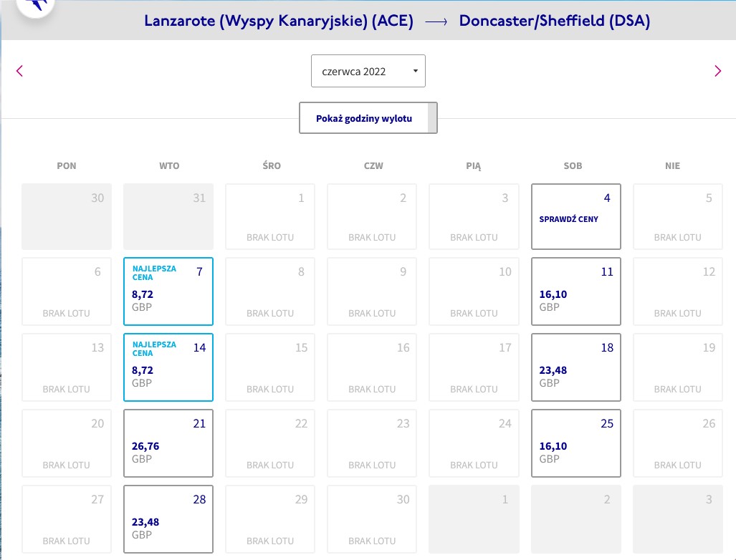Click Lanzarote (Wyspy Kanaryjskie) (ACE) origin text
The width and height of the screenshot is (736, 560).
pos(279,21)
